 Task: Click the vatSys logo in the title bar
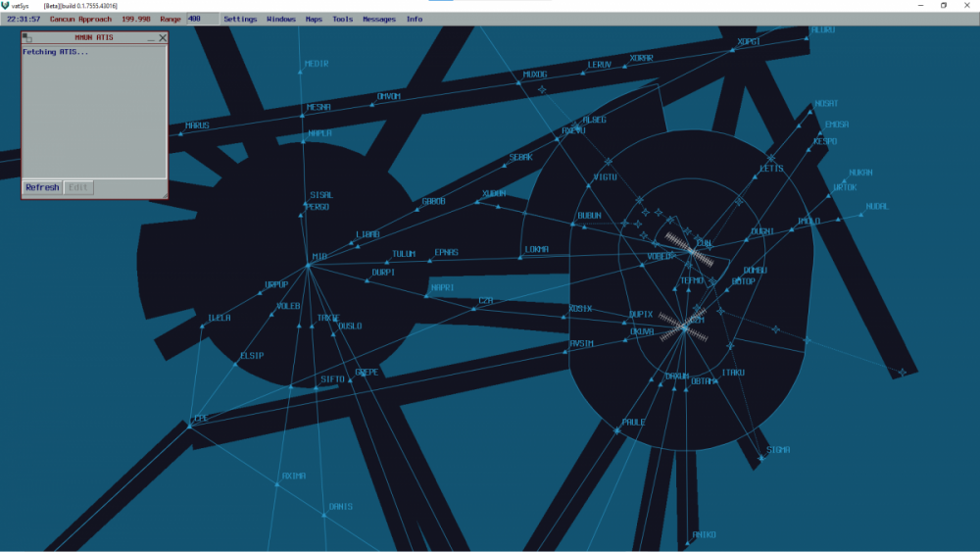(7, 6)
